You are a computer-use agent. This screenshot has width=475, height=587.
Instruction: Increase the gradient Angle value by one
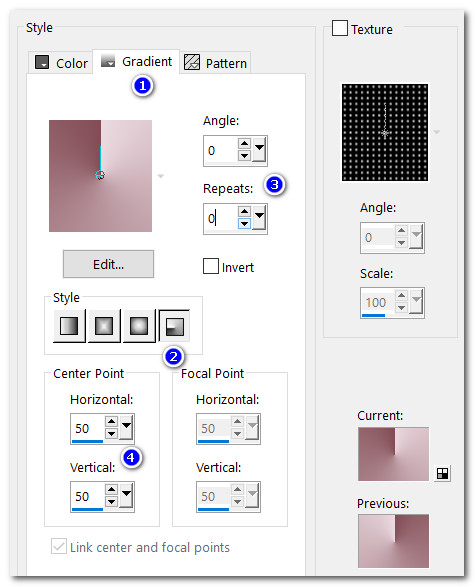(x=244, y=144)
